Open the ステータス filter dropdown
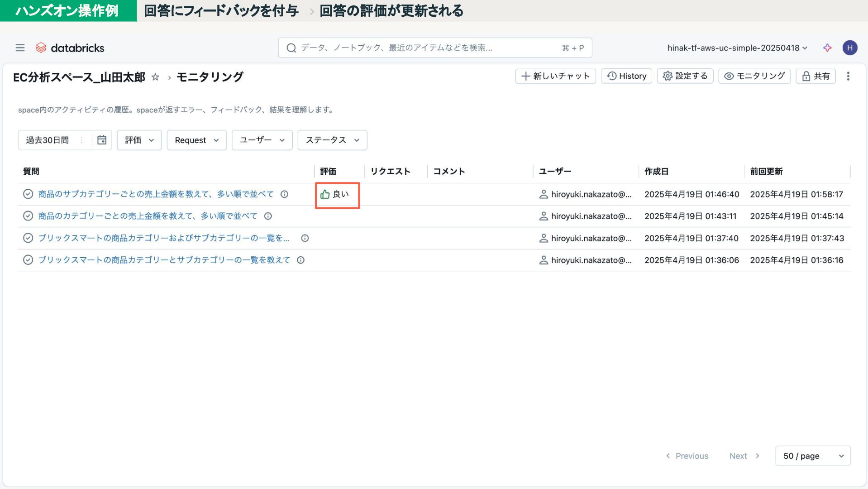 (x=332, y=140)
